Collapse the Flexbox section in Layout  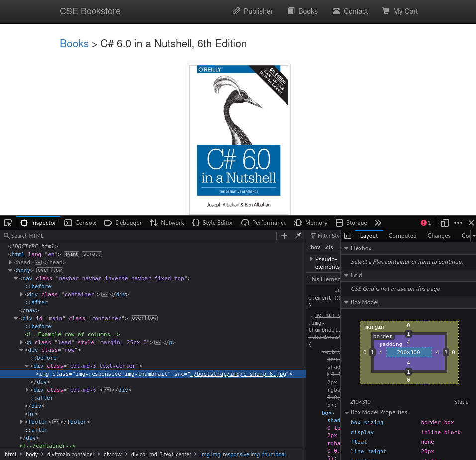click(346, 248)
